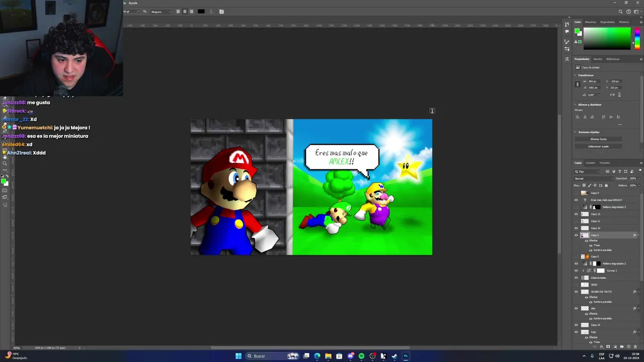Create a new layer icon
This screenshot has width=644, height=362.
628,346
